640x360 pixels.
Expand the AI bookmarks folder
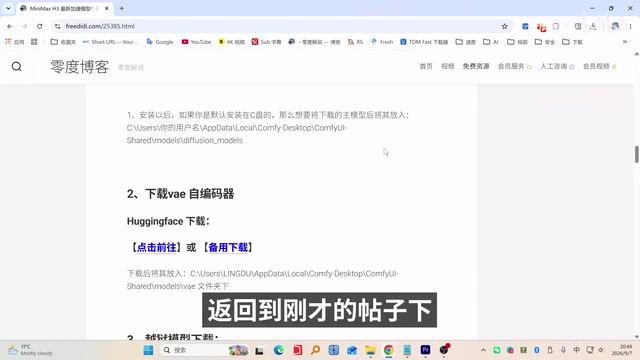tap(491, 42)
